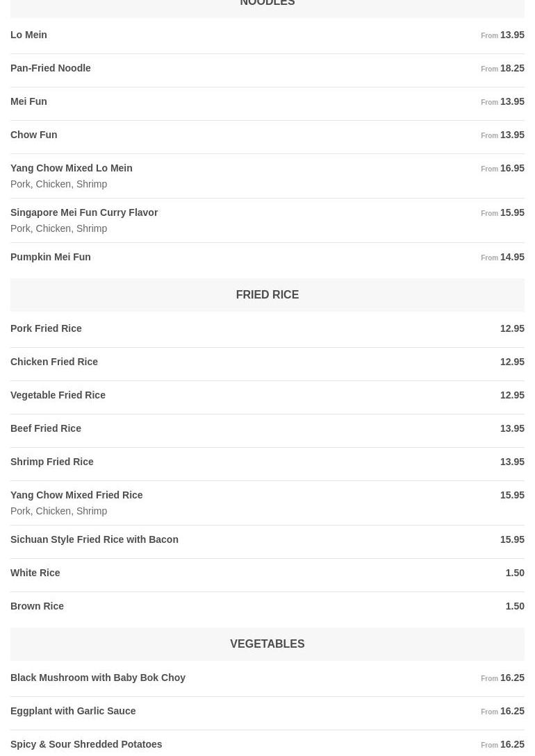Screen dimensions: 535x756
Task: Open the Lo Mein menu item
Action: pyautogui.click(x=29, y=35)
